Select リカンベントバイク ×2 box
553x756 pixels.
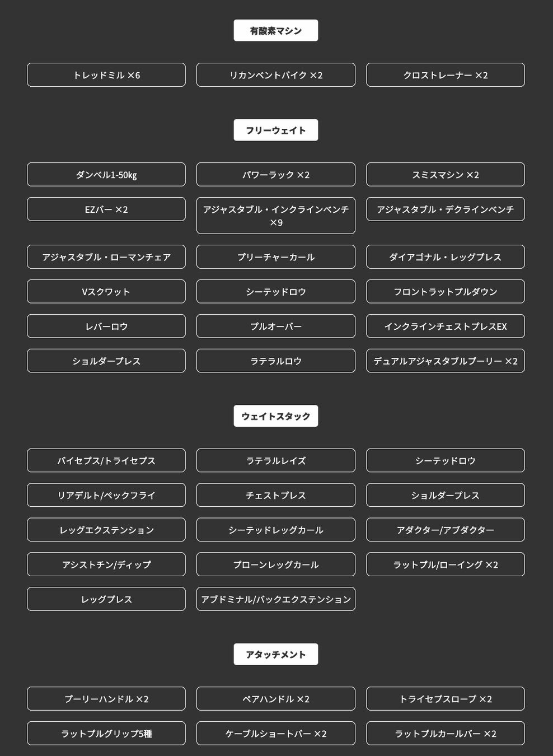pos(275,75)
